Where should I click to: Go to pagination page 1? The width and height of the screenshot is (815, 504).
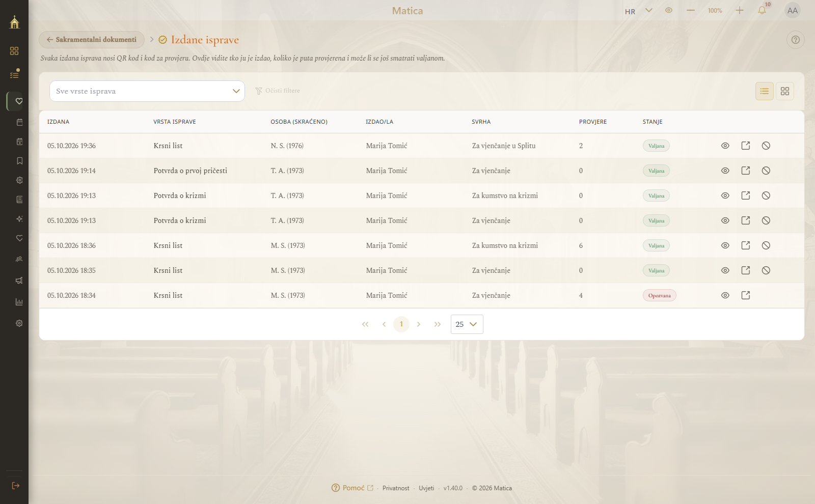click(401, 324)
